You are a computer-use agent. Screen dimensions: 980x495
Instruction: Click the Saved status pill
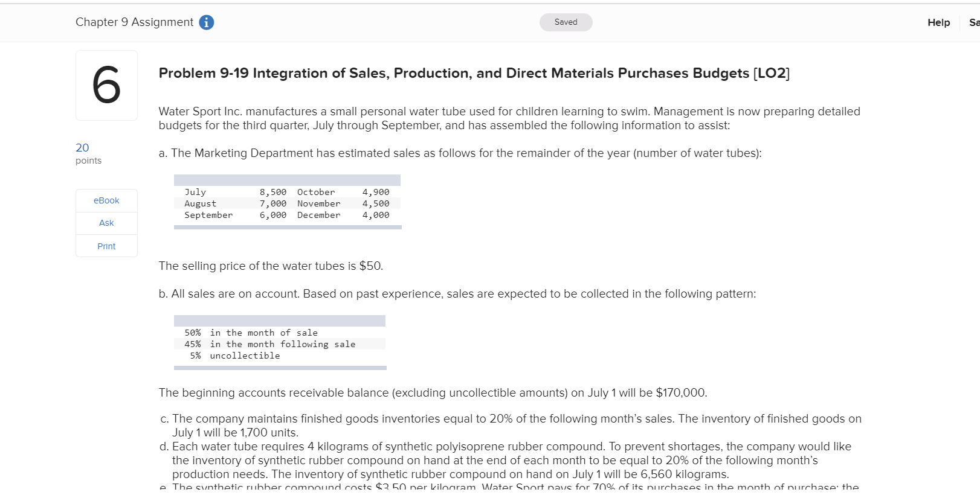pos(566,22)
